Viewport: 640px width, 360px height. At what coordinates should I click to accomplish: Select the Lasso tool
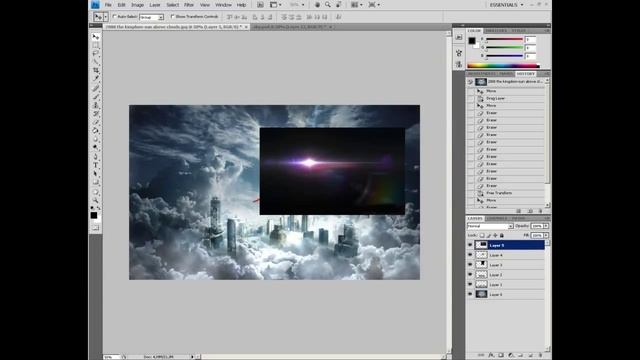click(x=96, y=53)
